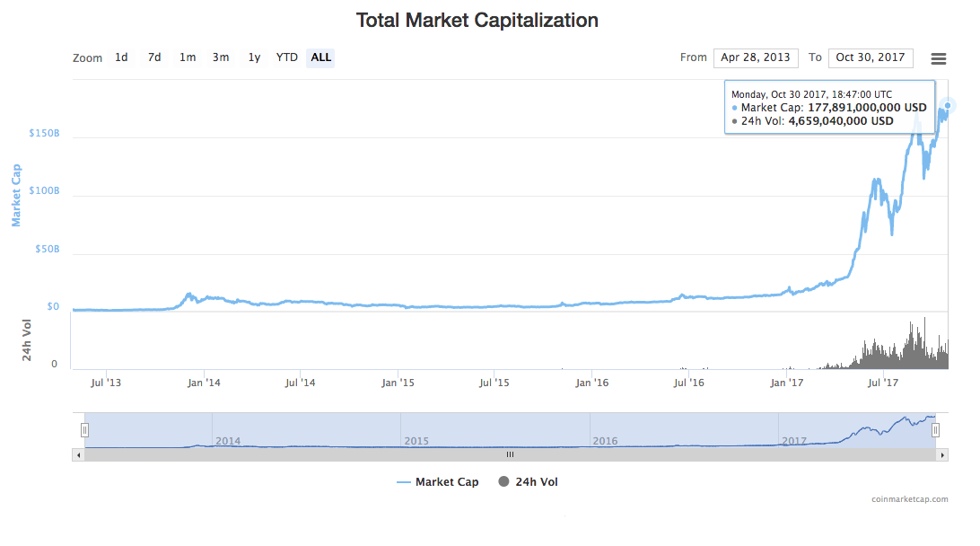This screenshot has height=546, width=980.
Task: Select the YTD zoom range
Action: coord(287,57)
